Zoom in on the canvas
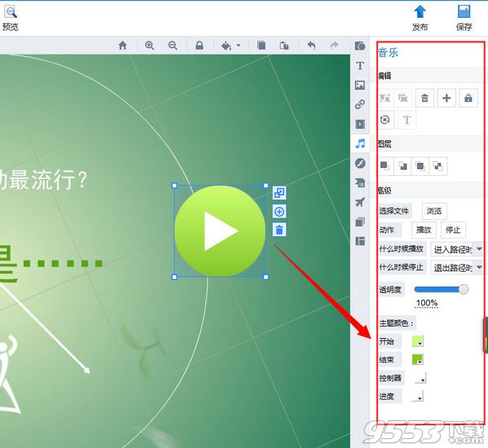This screenshot has width=488, height=448. coord(150,46)
